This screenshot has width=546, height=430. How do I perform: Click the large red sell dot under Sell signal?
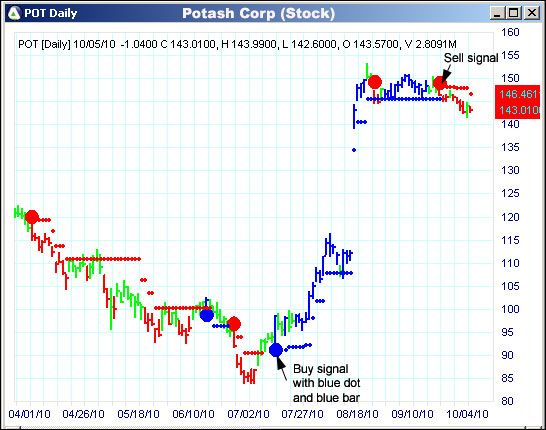[x=439, y=83]
